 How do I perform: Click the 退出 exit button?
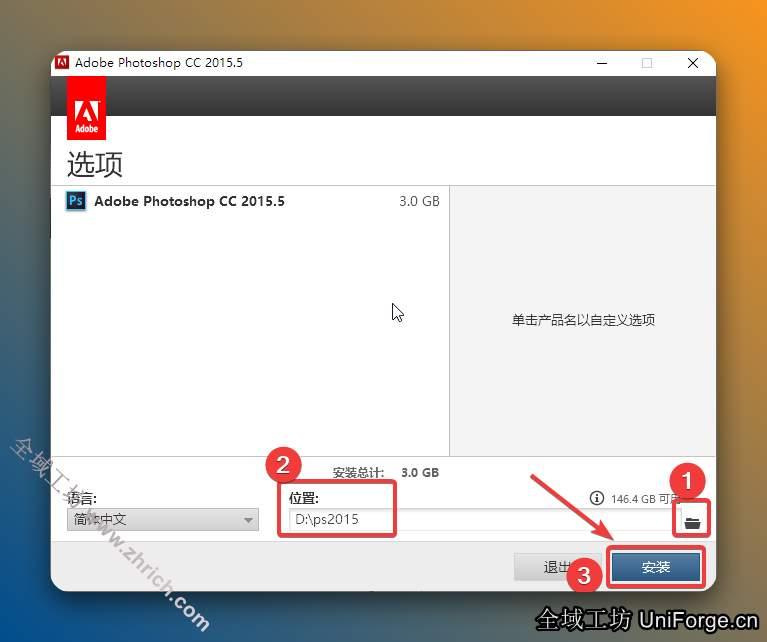pyautogui.click(x=557, y=567)
